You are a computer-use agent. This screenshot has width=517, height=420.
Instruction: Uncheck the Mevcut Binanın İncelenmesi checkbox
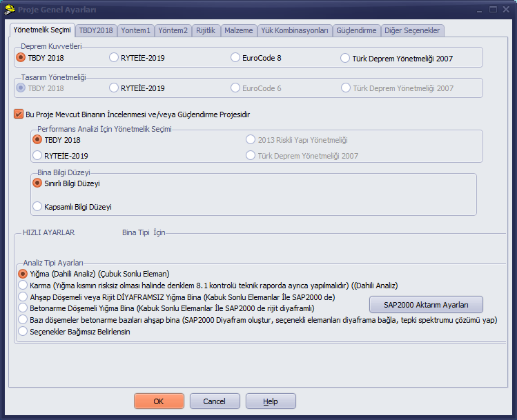click(x=19, y=114)
